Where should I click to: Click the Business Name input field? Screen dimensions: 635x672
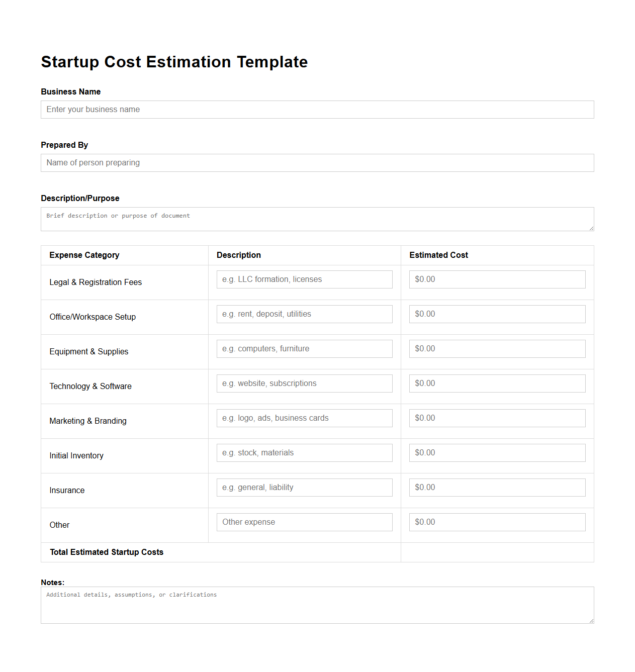click(x=317, y=110)
